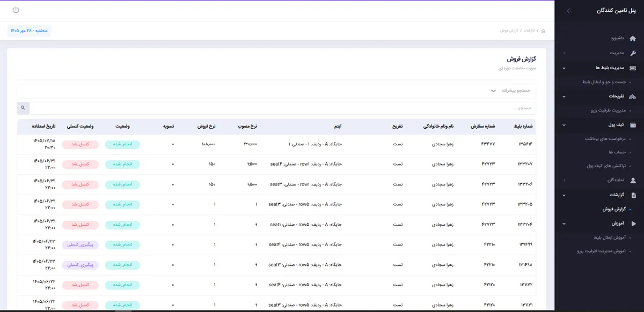
Task: Click the کیف پول wallet icon
Action: coord(633,125)
